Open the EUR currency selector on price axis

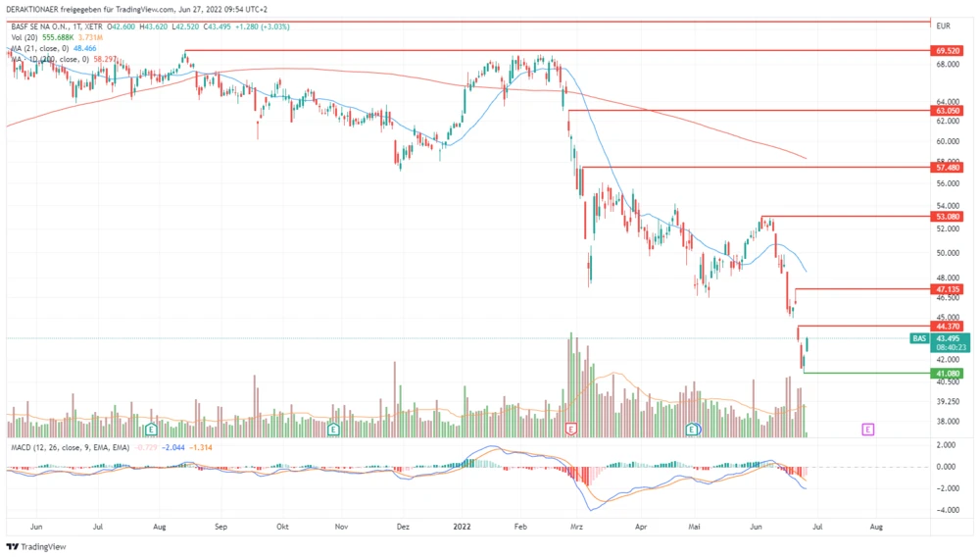pos(944,25)
